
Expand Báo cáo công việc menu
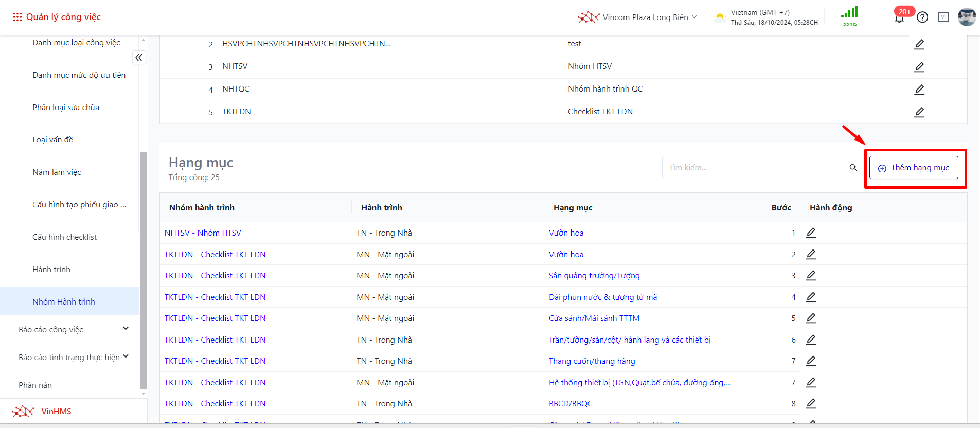[x=126, y=329]
